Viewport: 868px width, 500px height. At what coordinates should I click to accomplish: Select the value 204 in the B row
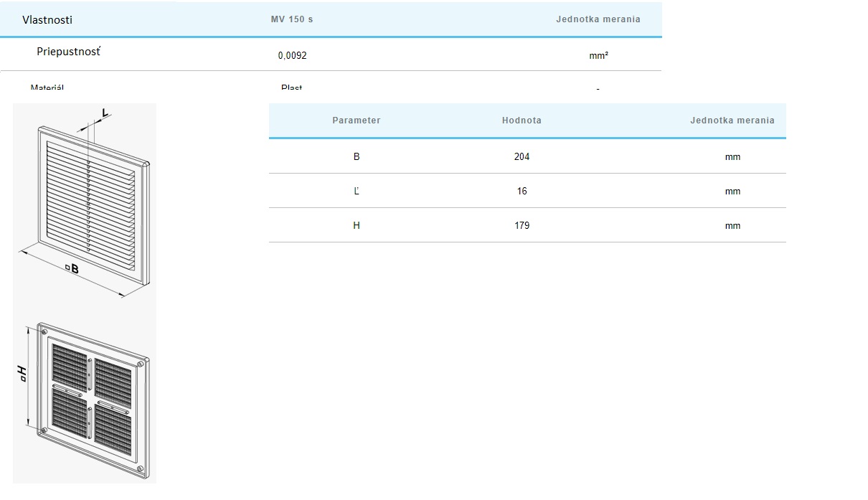pyautogui.click(x=522, y=156)
